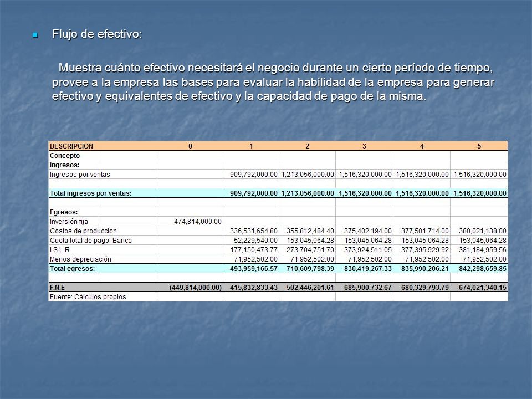532x399 pixels.
Task: Click the 'Flujo de efectivo:' heading
Action: pyautogui.click(x=97, y=34)
